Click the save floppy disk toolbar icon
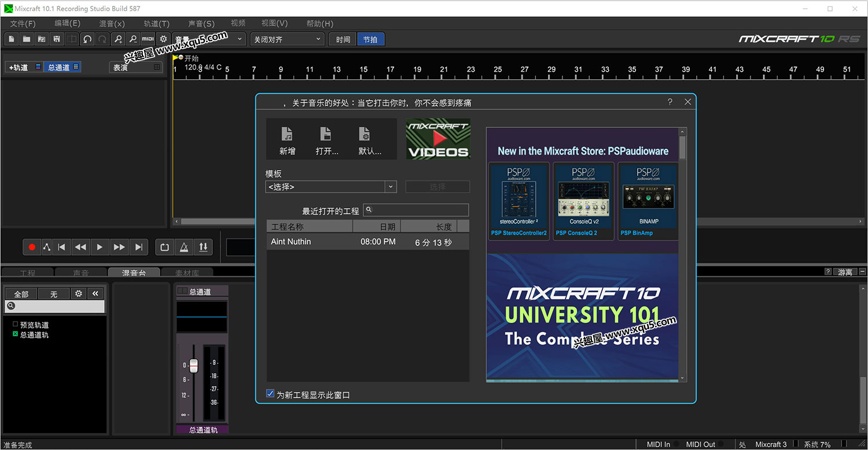This screenshot has width=868, height=450. click(x=57, y=39)
